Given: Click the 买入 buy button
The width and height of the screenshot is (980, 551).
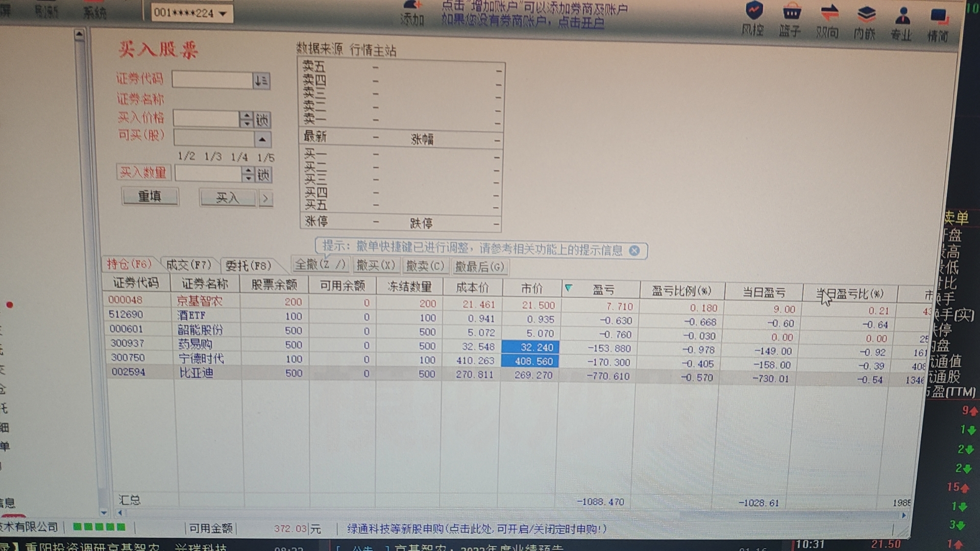Looking at the screenshot, I should 228,198.
